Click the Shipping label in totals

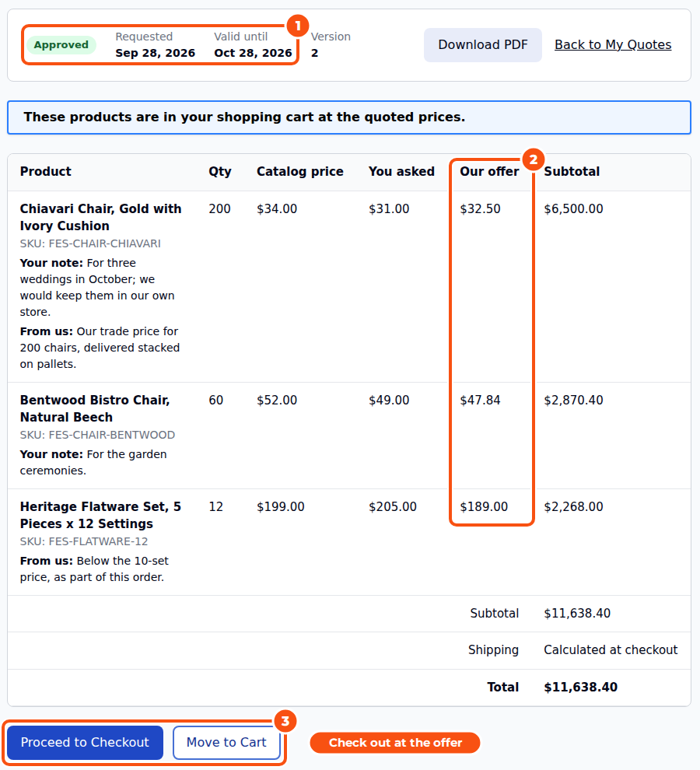pos(493,649)
